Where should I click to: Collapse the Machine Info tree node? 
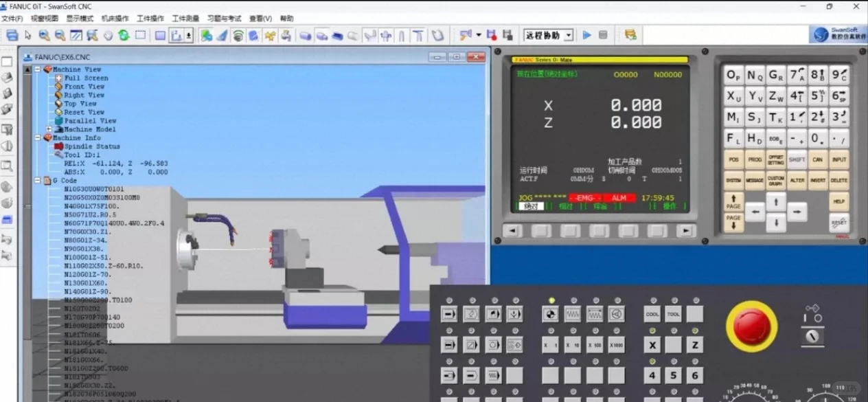pos(38,137)
